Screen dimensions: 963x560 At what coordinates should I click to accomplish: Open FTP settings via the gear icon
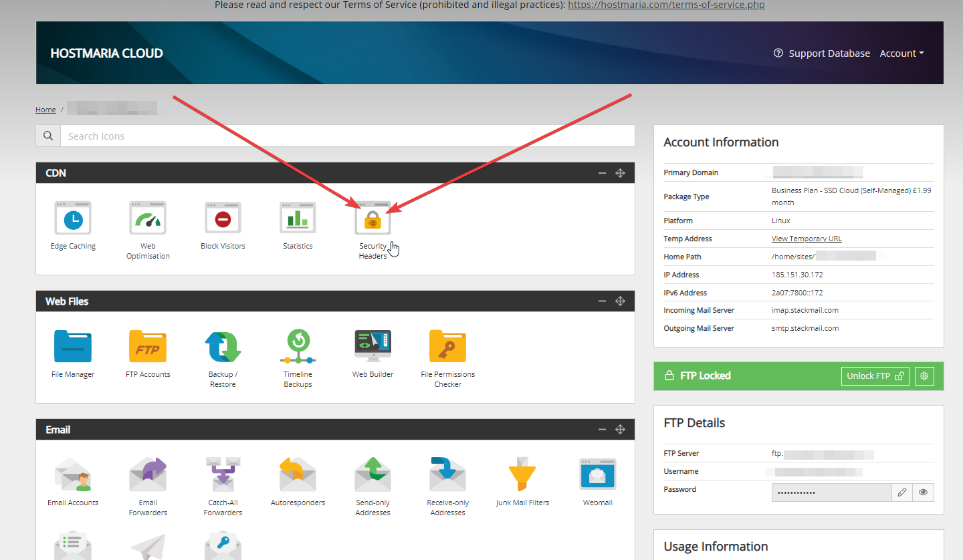[x=924, y=376]
